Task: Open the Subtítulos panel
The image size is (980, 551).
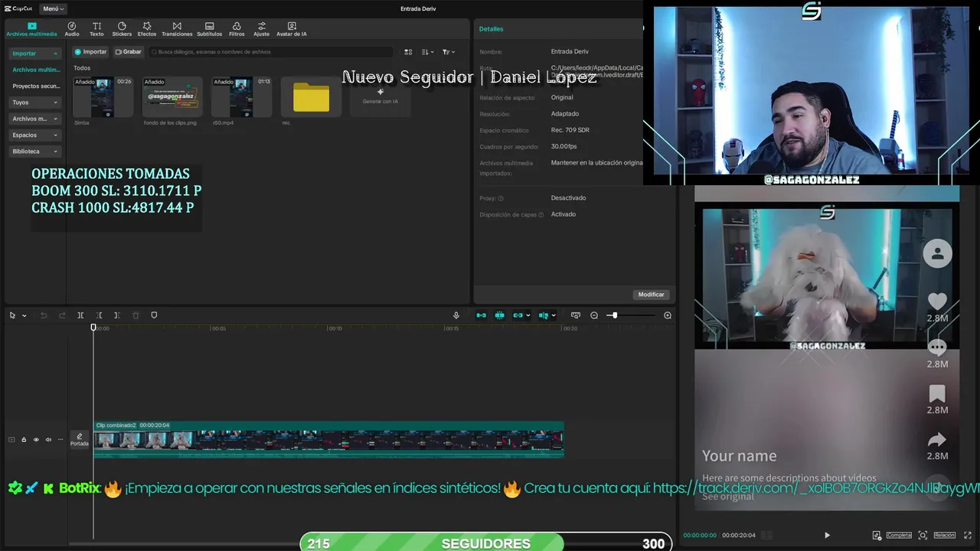Action: 210,29
